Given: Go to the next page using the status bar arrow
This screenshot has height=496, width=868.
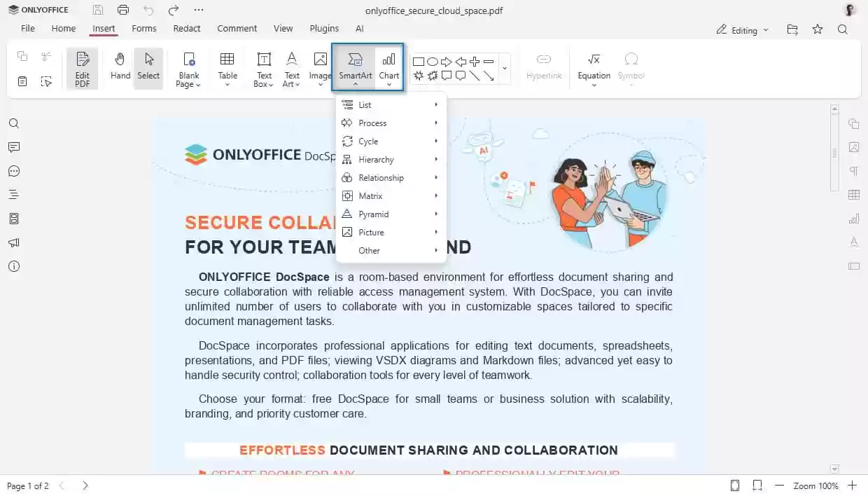Looking at the screenshot, I should pyautogui.click(x=85, y=485).
